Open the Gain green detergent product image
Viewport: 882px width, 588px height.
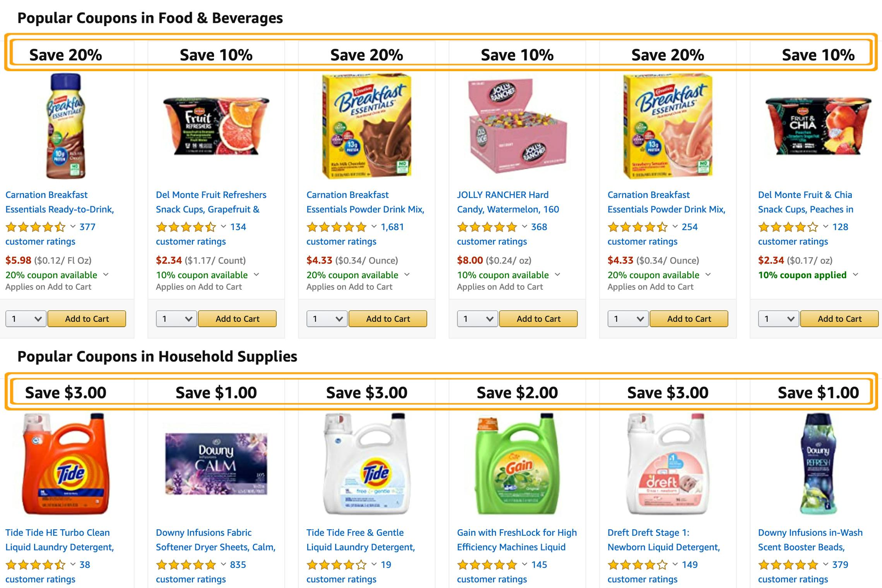coord(517,463)
